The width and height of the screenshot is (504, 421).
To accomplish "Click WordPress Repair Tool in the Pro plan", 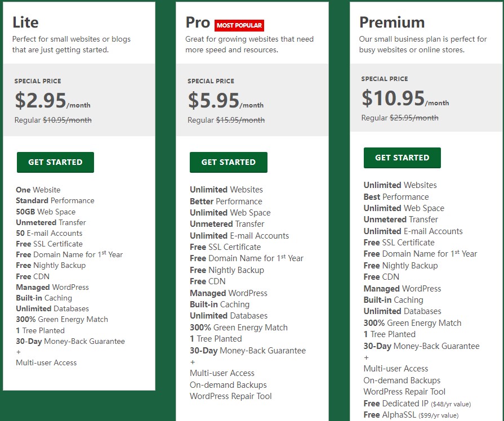I will pyautogui.click(x=230, y=396).
